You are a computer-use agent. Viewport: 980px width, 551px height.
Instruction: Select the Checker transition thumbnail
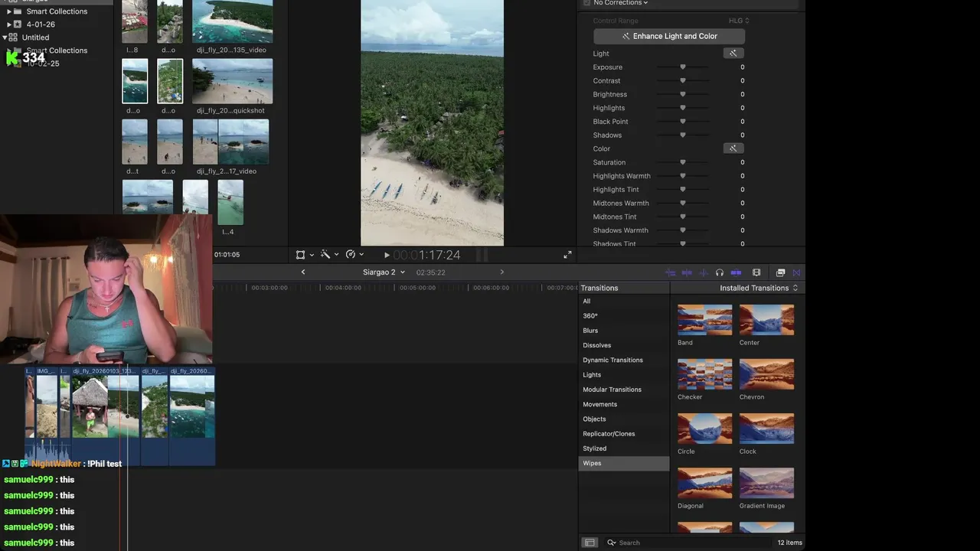coord(704,374)
